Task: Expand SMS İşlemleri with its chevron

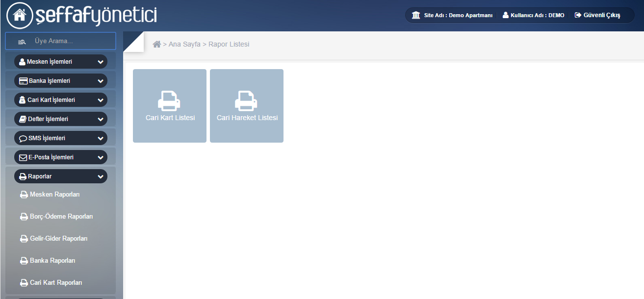Action: [x=101, y=138]
